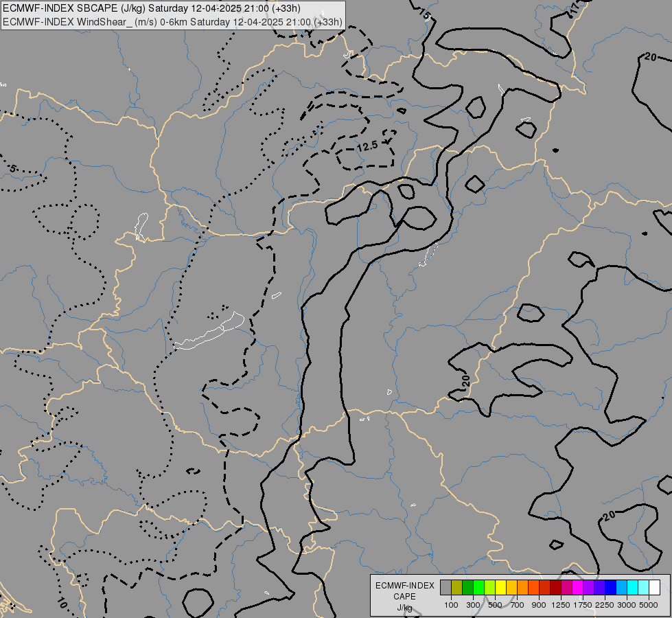The image size is (672, 618).
Task: Click the dark green legend swatch
Action: click(x=467, y=587)
